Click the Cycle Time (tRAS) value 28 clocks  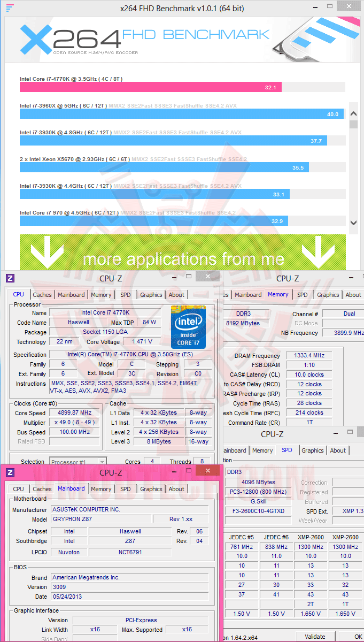pos(309,403)
